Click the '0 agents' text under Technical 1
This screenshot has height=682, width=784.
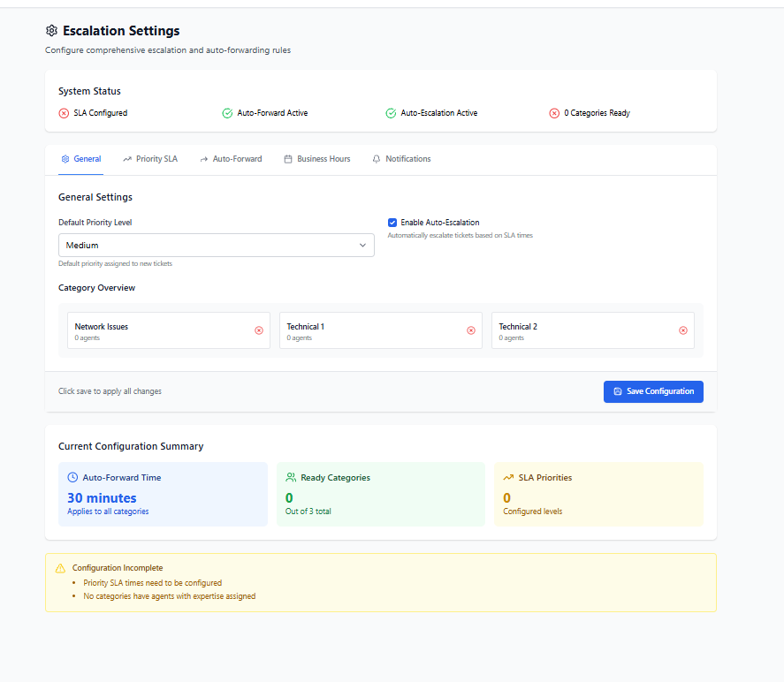[x=299, y=338]
